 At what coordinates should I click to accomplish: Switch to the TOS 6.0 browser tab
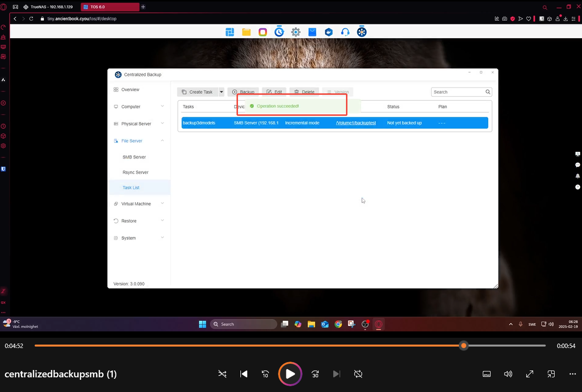110,7
